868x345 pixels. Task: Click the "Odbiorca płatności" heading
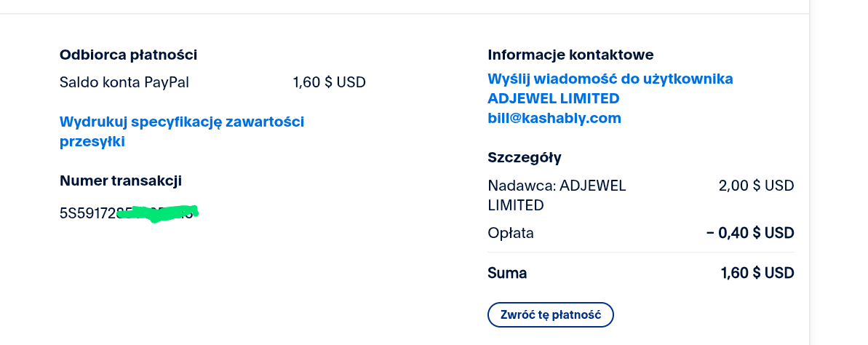point(128,55)
